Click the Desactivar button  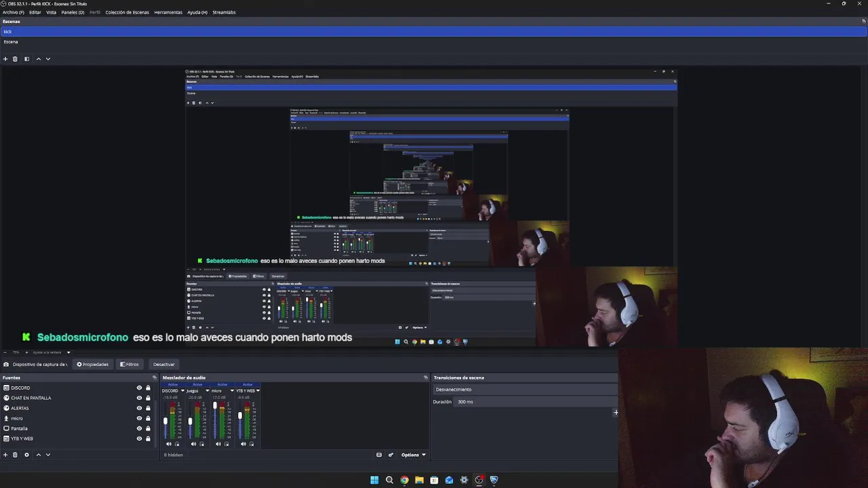pyautogui.click(x=164, y=365)
